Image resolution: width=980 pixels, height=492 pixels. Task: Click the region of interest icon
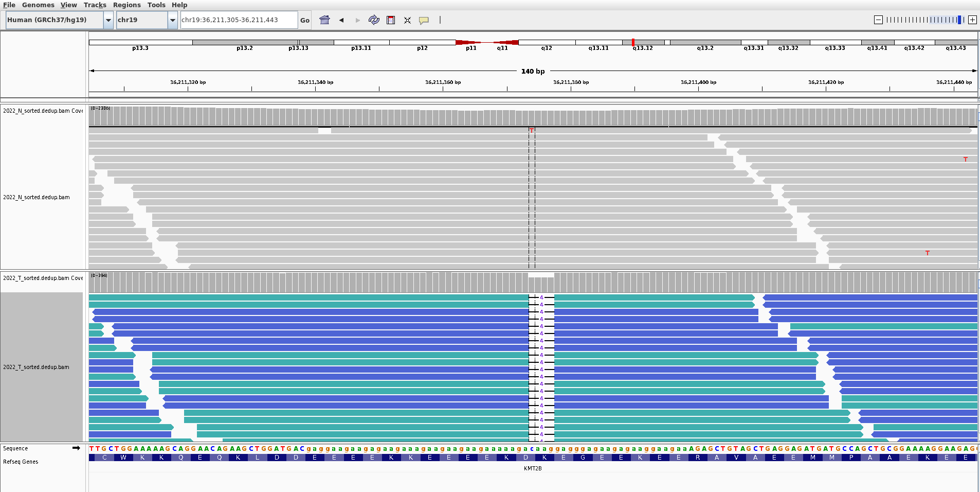click(391, 20)
